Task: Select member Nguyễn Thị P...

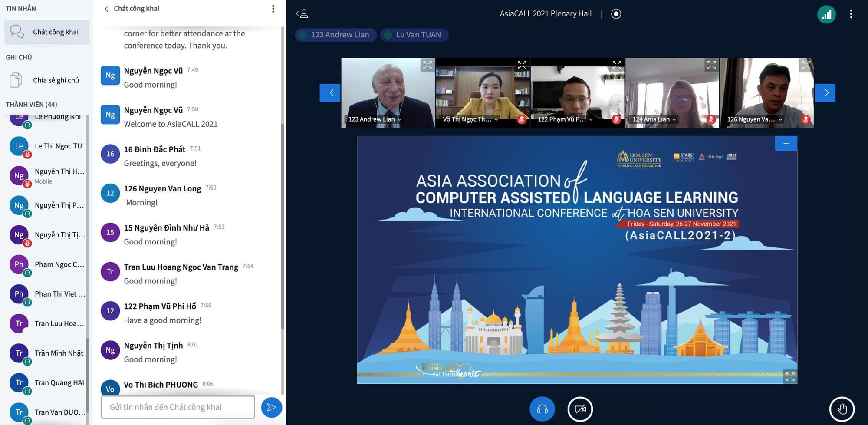Action: 47,205
